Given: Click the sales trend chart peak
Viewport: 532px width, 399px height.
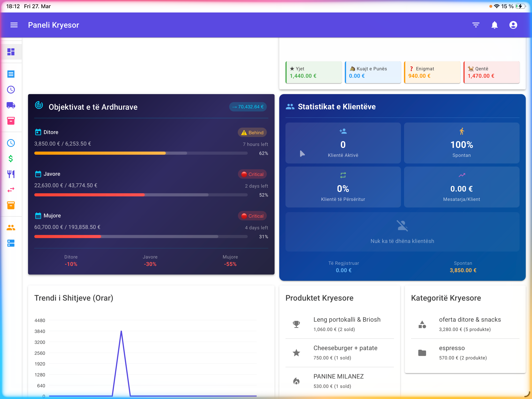Looking at the screenshot, I should tap(121, 332).
